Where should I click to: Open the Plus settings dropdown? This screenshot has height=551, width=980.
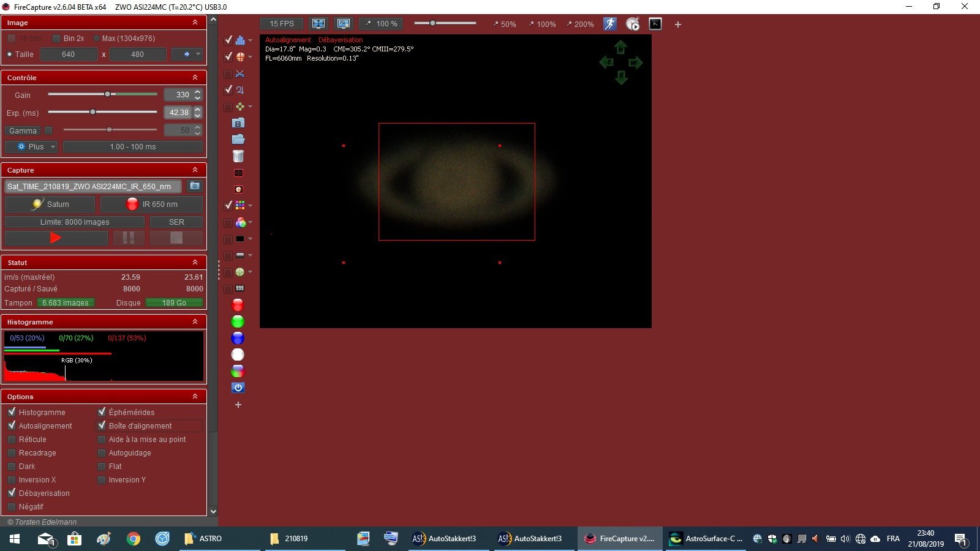[x=31, y=147]
